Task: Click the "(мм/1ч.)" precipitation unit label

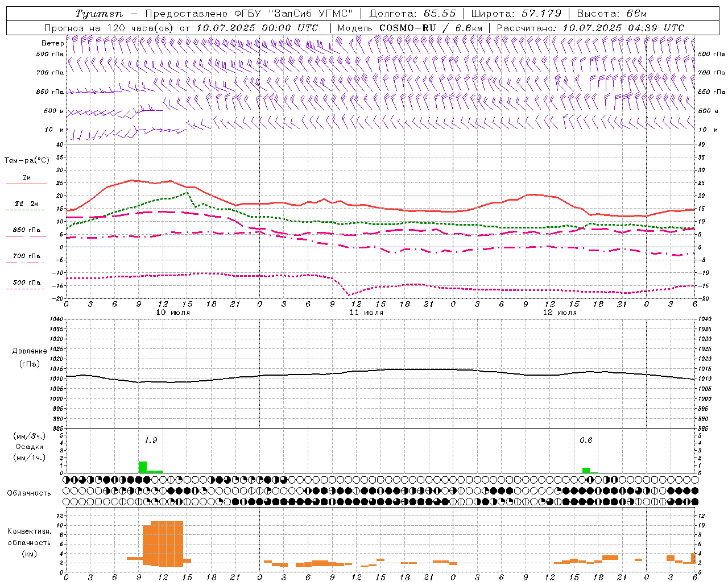Action: [30, 458]
